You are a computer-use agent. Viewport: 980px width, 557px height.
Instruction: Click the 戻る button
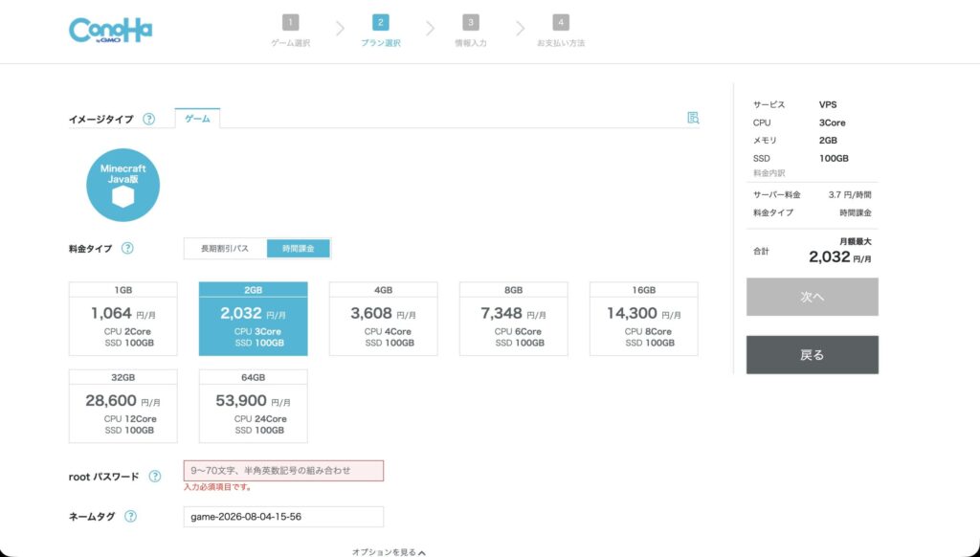[812, 355]
